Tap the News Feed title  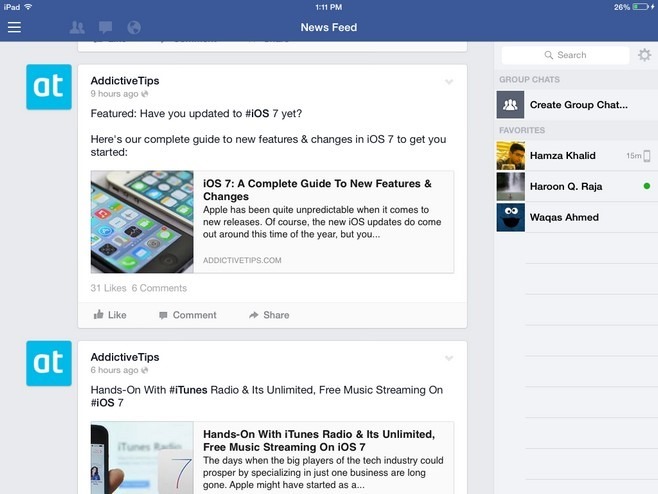329,27
